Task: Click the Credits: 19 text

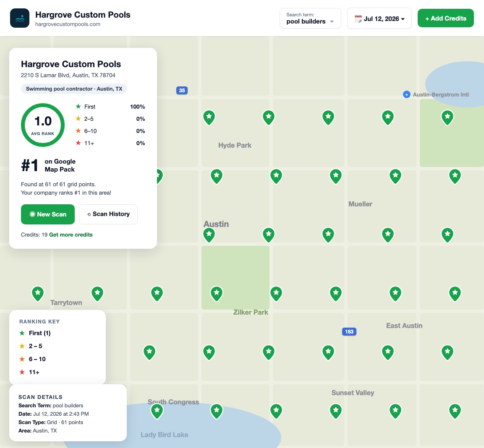Action: (x=34, y=235)
